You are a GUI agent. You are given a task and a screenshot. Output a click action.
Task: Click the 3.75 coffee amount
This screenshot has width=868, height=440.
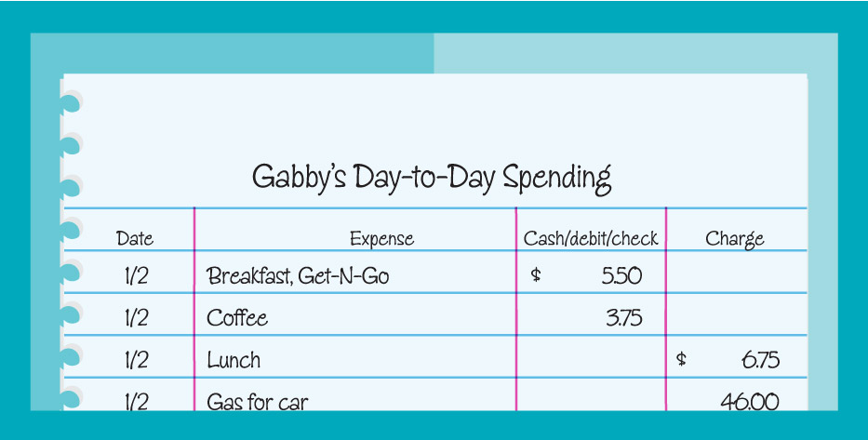click(623, 317)
